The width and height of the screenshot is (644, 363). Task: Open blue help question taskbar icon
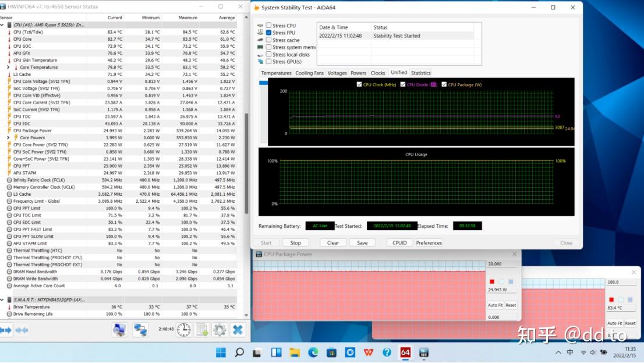387,353
